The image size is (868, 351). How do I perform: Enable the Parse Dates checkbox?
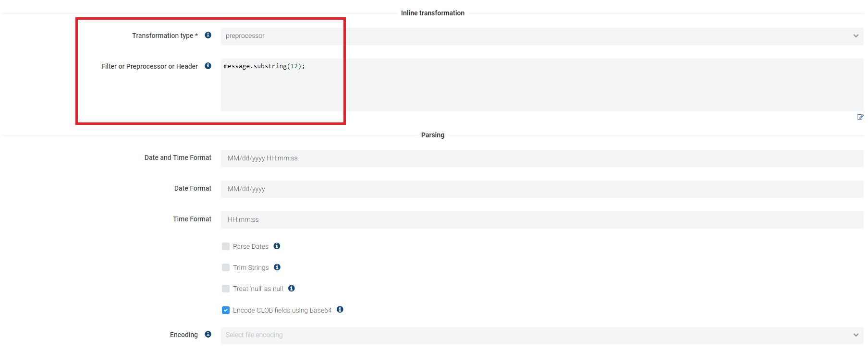(x=226, y=246)
